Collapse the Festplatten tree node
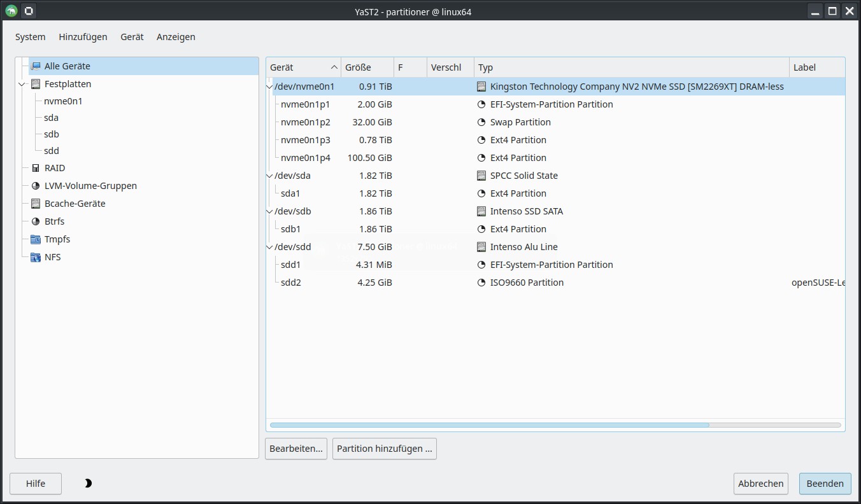 (22, 84)
